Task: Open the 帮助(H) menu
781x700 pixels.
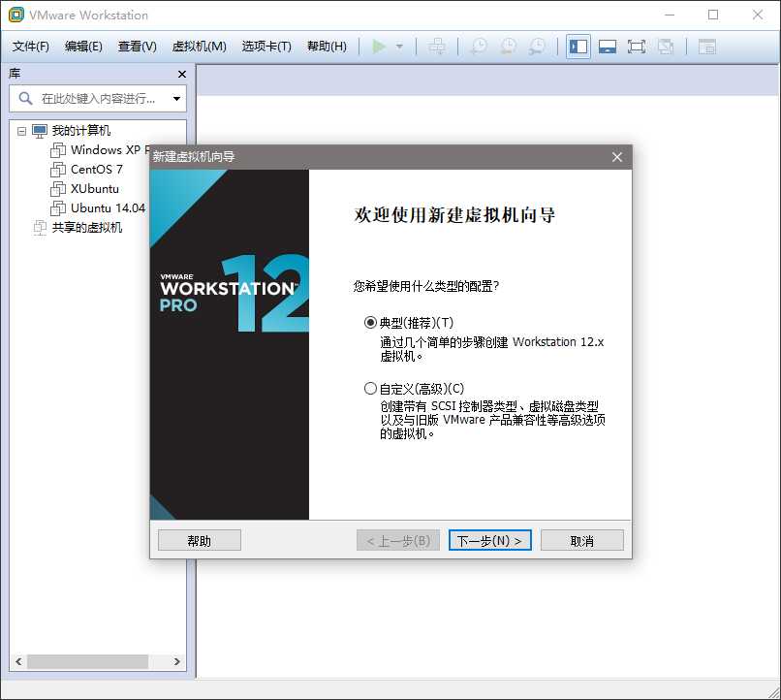Action: [x=327, y=47]
